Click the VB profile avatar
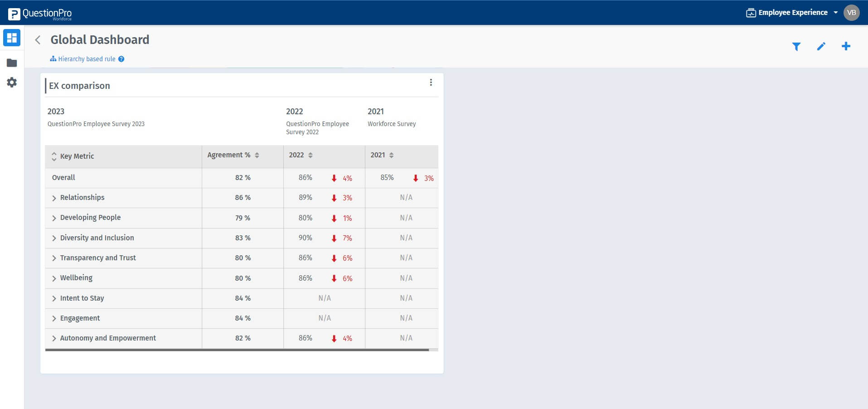The image size is (868, 409). click(x=851, y=12)
